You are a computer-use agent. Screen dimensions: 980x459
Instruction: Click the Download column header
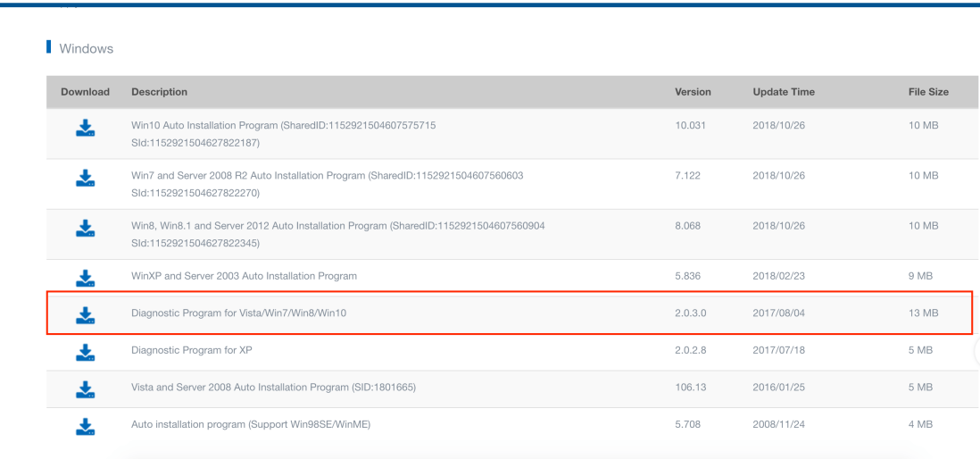[x=85, y=92]
